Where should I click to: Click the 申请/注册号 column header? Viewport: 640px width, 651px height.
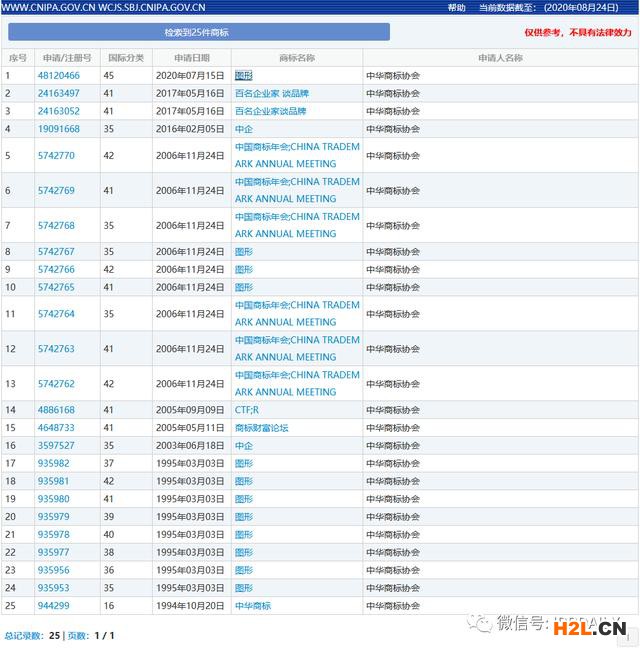[x=67, y=58]
